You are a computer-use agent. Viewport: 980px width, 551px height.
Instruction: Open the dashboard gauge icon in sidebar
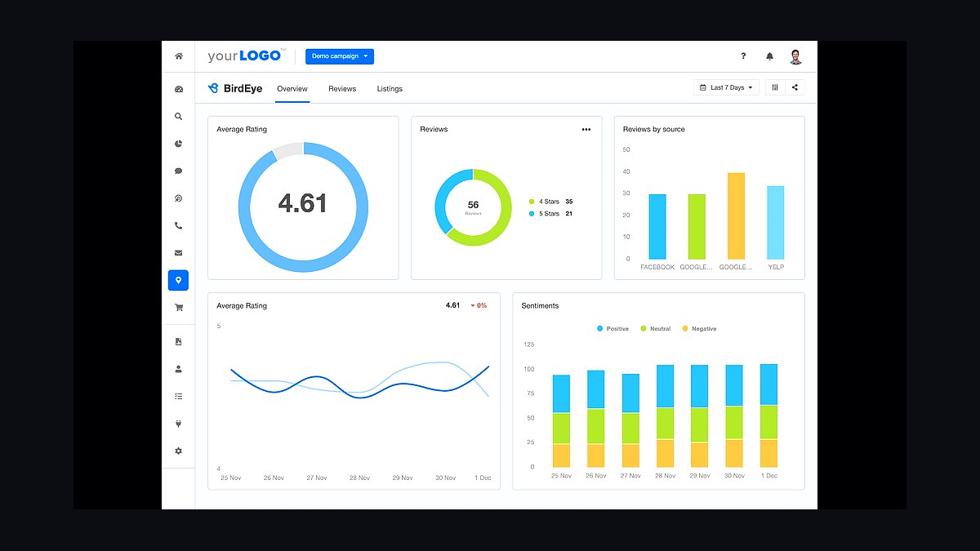point(178,89)
